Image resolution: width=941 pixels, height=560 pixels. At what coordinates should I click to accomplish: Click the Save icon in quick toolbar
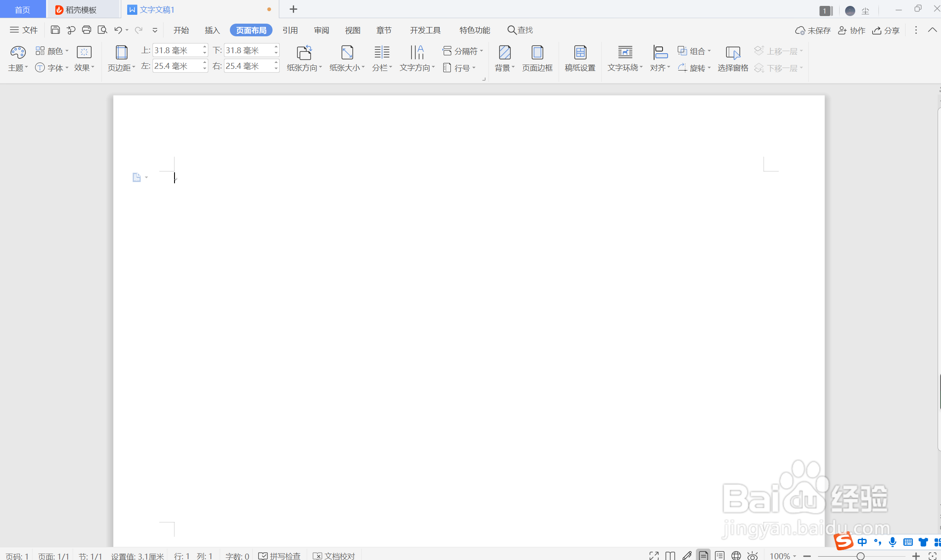point(55,30)
